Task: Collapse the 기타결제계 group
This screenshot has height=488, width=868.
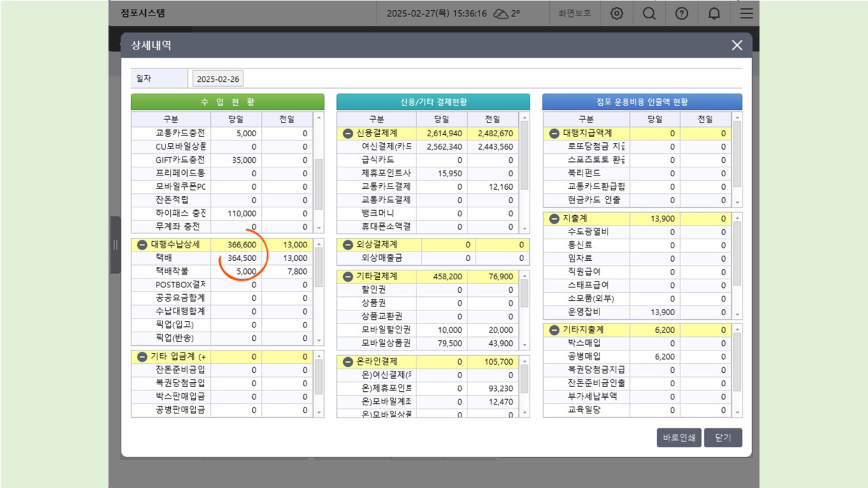Action: pos(348,277)
